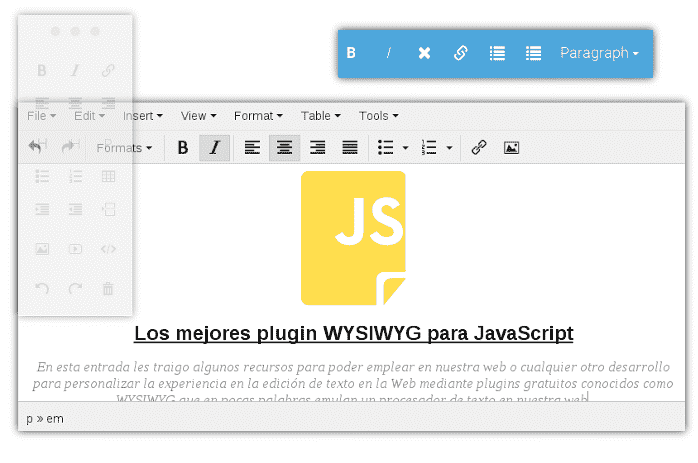Expand the bullet list style arrow
The width and height of the screenshot is (698, 463).
[405, 148]
